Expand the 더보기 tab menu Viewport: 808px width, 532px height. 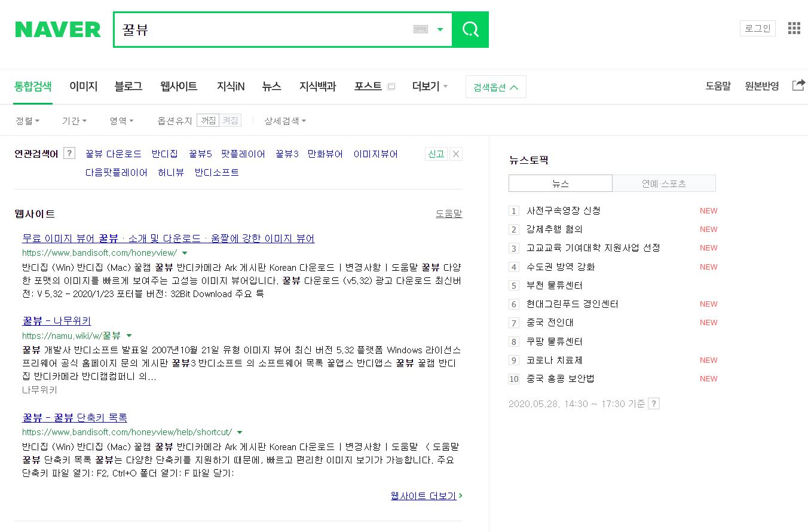(430, 86)
